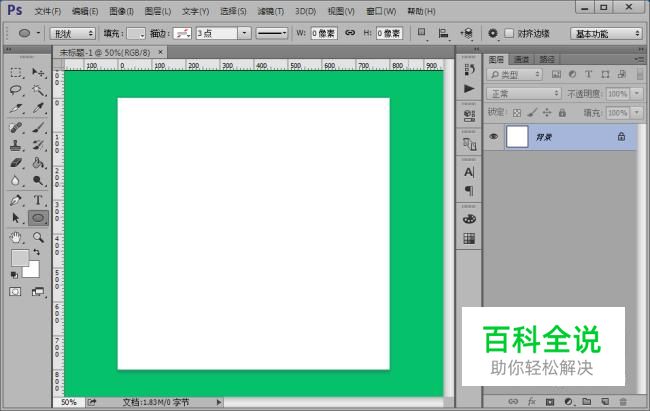Click the add layer style fx icon
Image resolution: width=650 pixels, height=411 pixels.
coord(531,401)
